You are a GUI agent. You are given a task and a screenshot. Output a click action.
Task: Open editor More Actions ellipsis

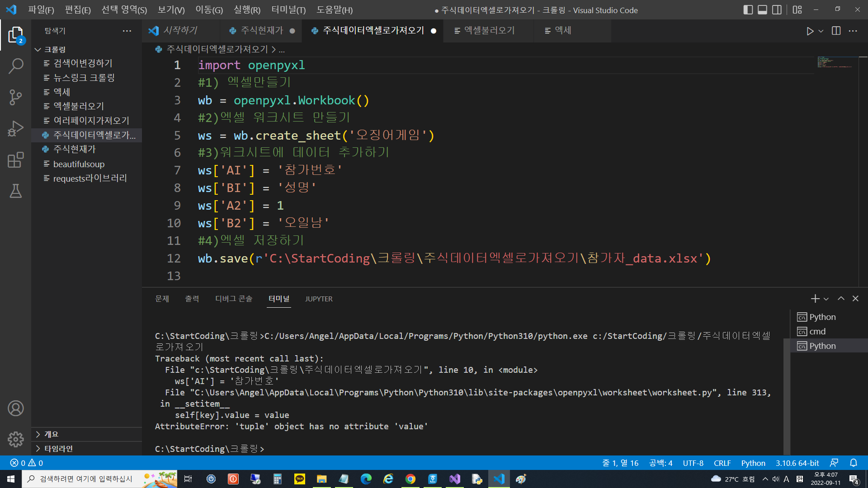853,31
